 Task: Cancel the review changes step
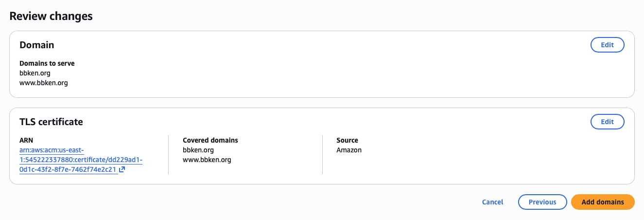click(492, 202)
